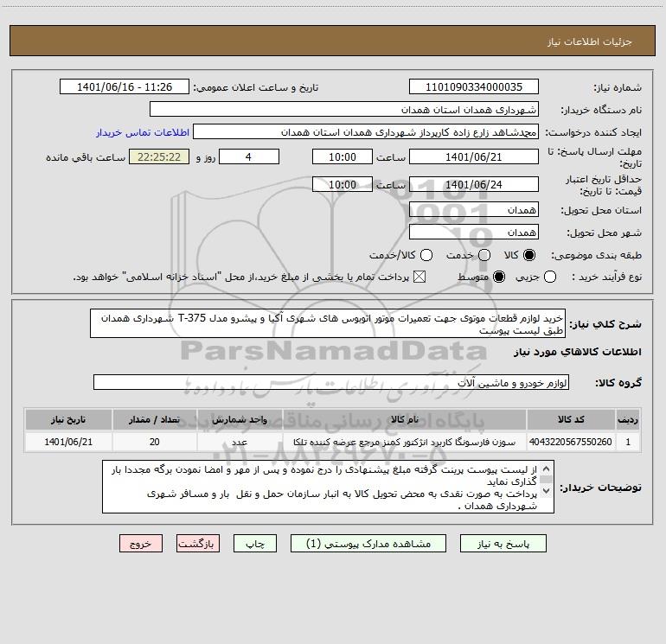Click the بازگشت back button
The height and width of the screenshot is (644, 666).
[198, 544]
